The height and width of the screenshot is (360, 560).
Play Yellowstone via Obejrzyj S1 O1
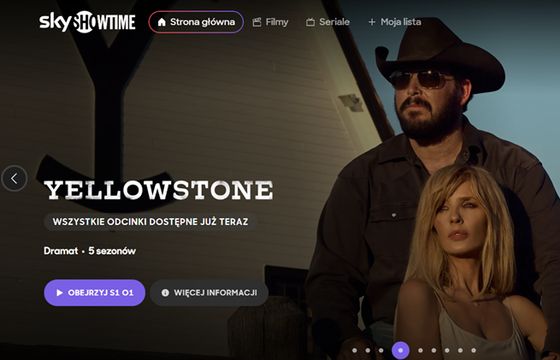point(95,293)
